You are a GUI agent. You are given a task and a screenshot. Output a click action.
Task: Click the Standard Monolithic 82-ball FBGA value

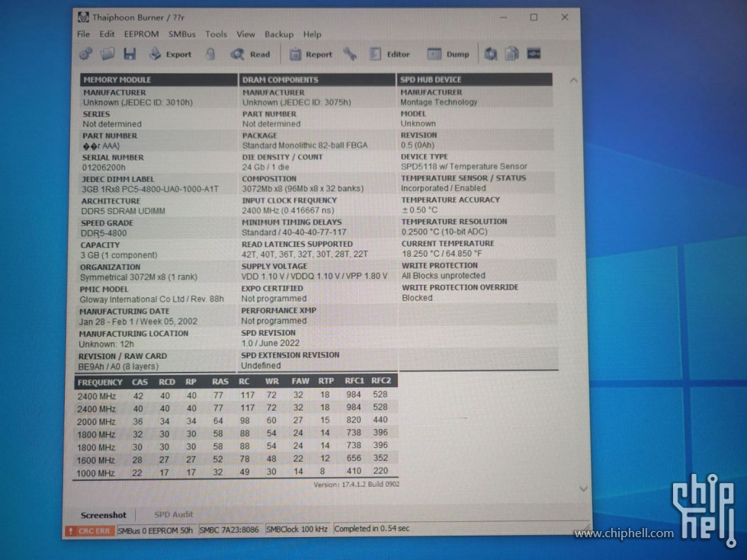(x=305, y=146)
